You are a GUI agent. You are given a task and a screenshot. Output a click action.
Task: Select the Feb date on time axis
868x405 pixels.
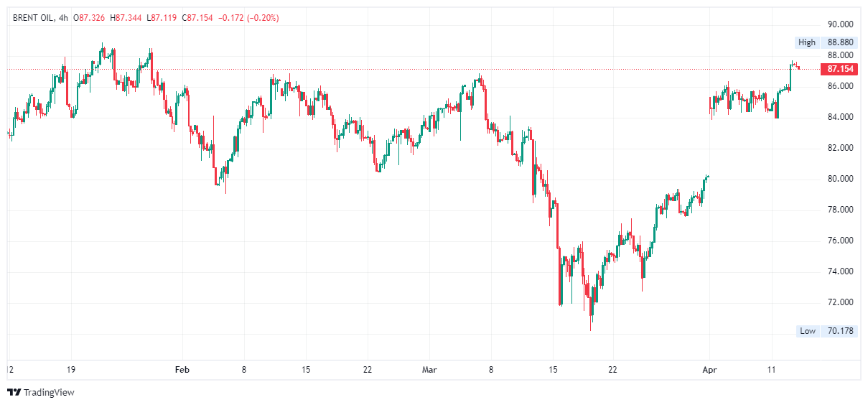tap(182, 370)
